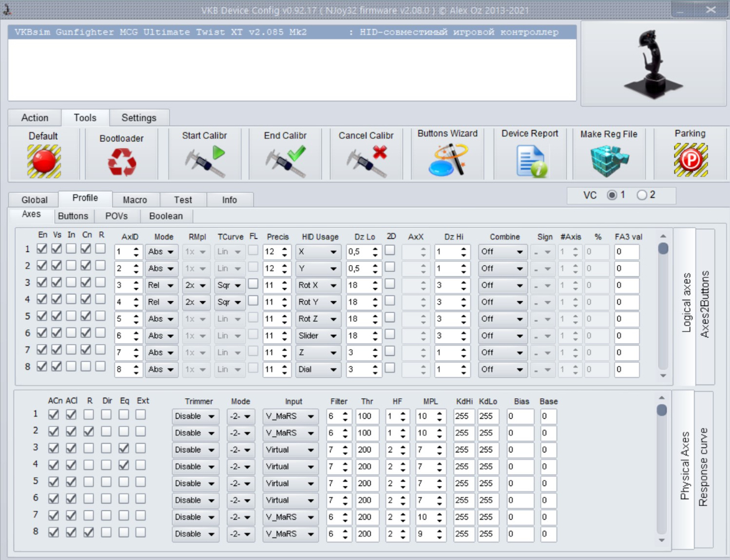Toggle 2D checkbox for logical axis 1
730x560 pixels.
click(x=390, y=250)
